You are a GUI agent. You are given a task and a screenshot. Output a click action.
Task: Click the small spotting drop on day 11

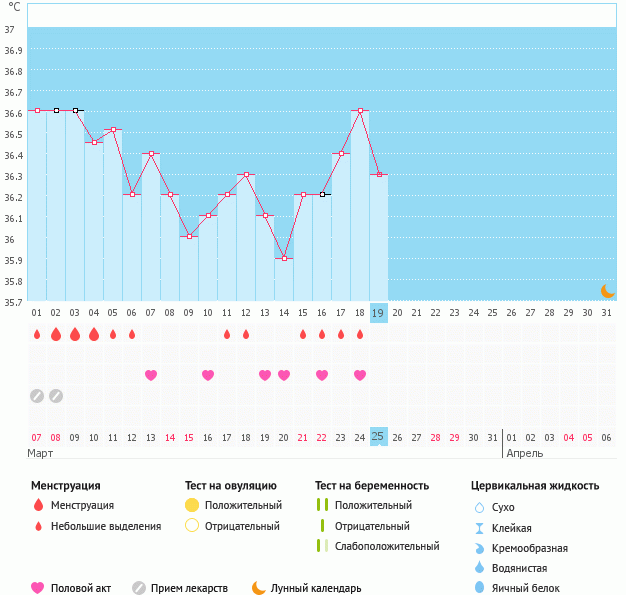227,334
